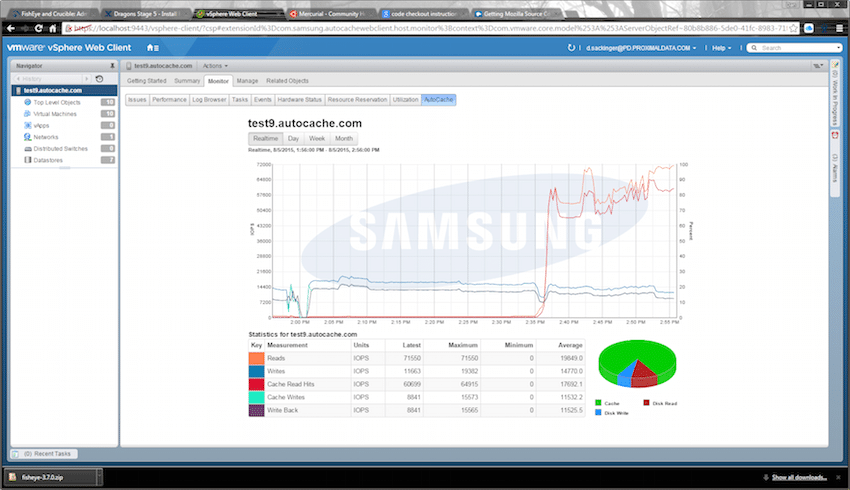The height and width of the screenshot is (490, 850).
Task: Switch to Mercurial Community browser tab
Action: (331, 14)
